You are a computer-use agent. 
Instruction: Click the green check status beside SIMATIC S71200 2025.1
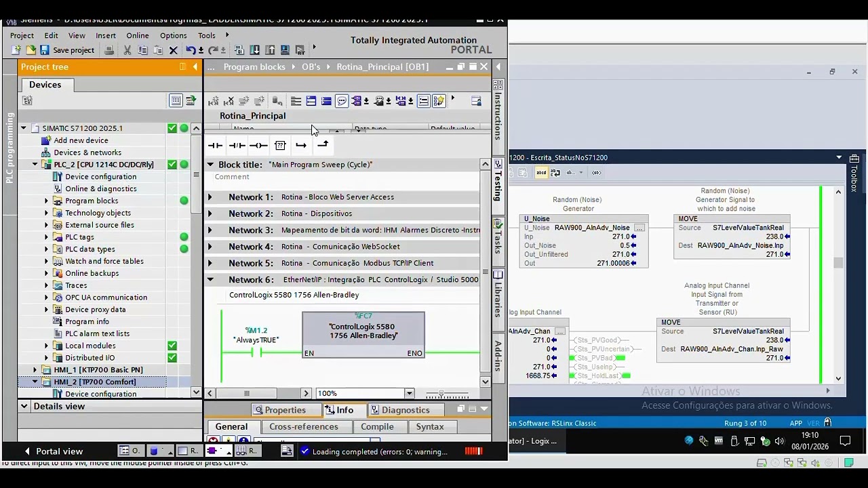point(172,128)
